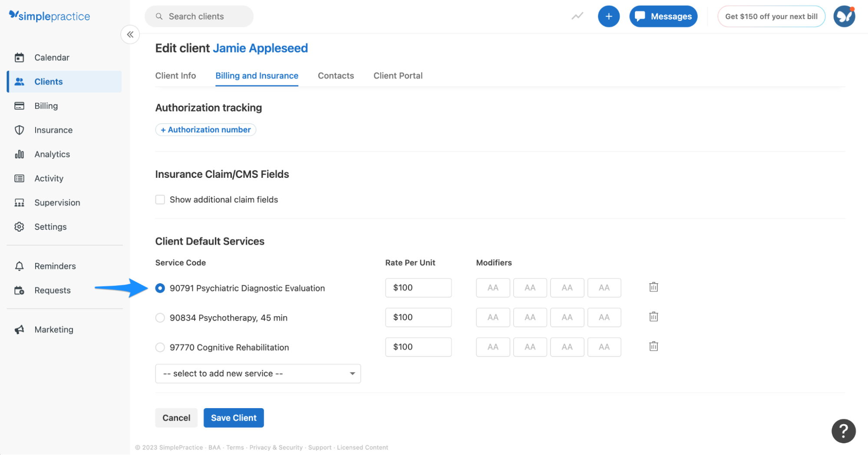Screen dimensions: 868x455
Task: Open Terms footer link
Action: (x=235, y=448)
